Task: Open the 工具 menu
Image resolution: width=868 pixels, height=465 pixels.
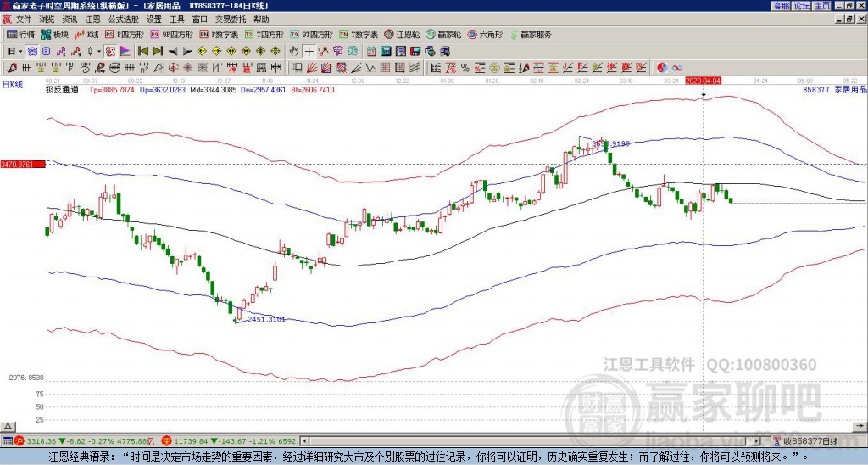Action: 176,20
